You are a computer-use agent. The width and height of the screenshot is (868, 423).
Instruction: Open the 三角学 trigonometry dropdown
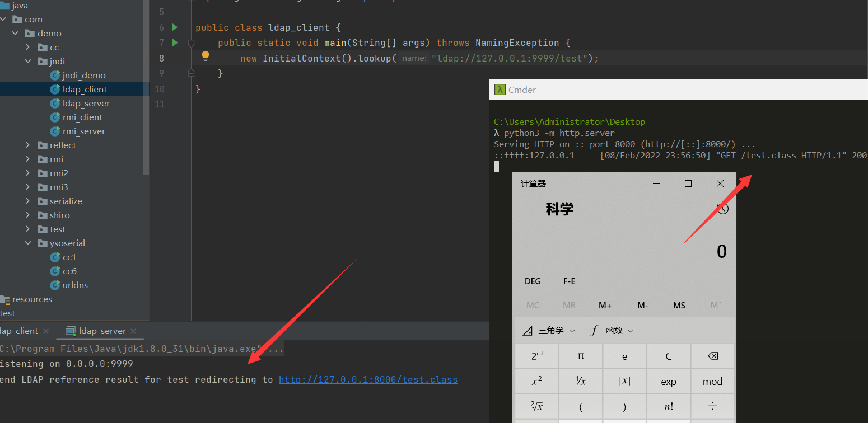(549, 331)
